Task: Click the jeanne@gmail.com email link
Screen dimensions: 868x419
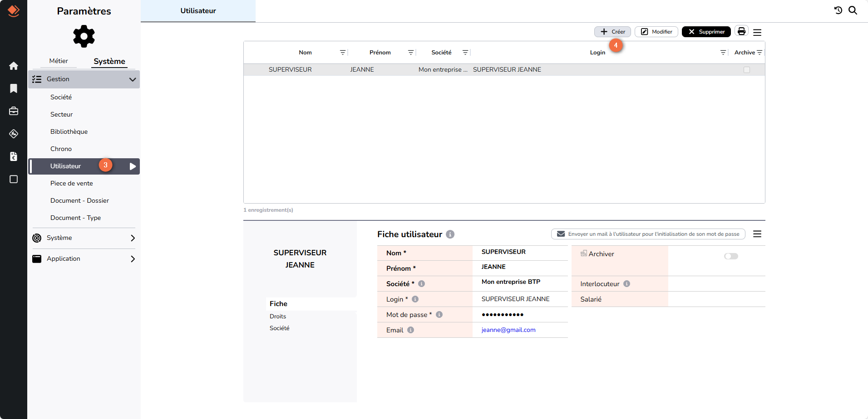Action: 508,330
